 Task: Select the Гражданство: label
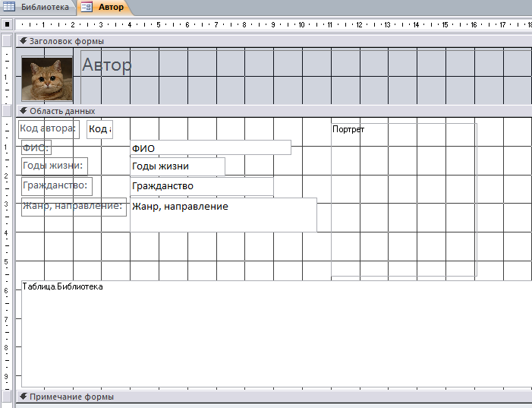[x=57, y=186]
